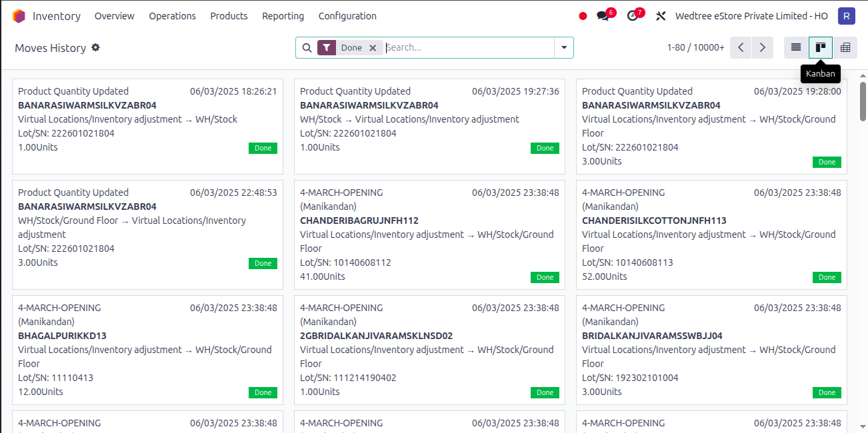868x433 pixels.
Task: Open the Configuration menu
Action: pos(347,16)
